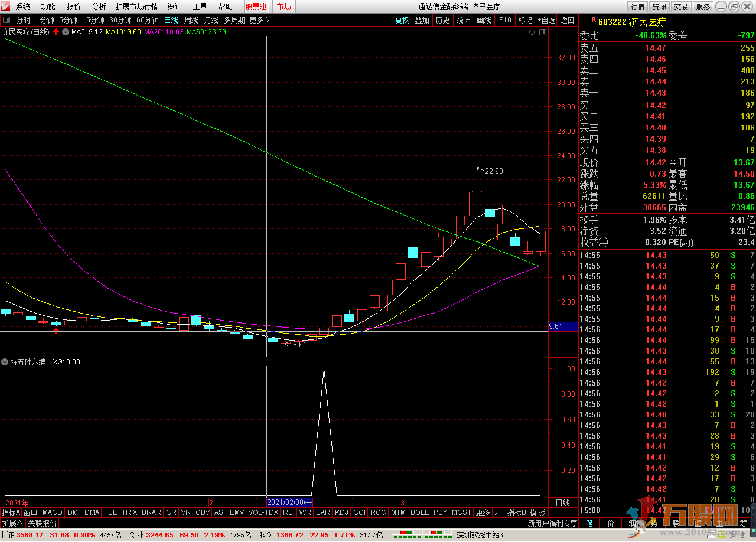756x542 pixels.
Task: Click the 行情 button in the title bar
Action: [x=637, y=7]
